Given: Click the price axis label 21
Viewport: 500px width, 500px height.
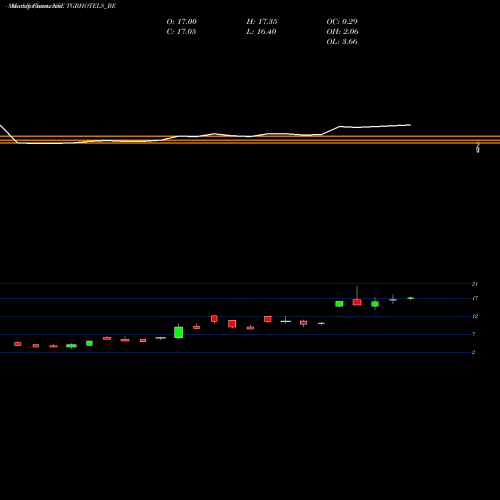Looking at the screenshot, I should click(x=475, y=284).
